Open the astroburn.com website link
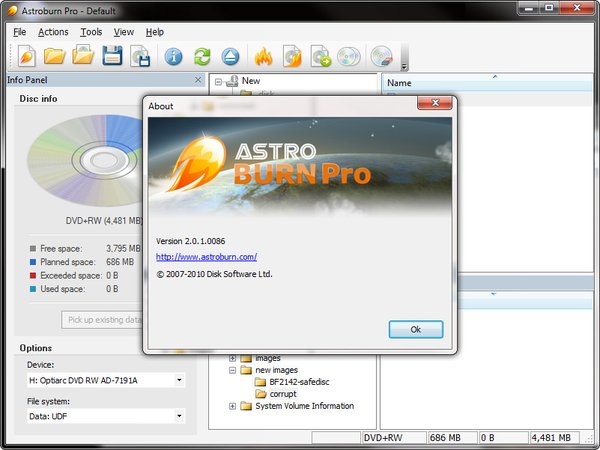 pyautogui.click(x=205, y=257)
